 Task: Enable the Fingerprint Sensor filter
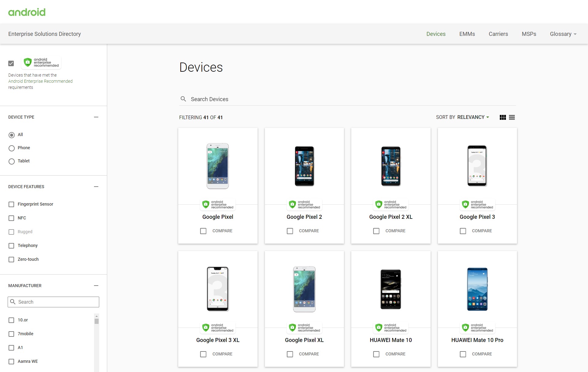pos(11,204)
